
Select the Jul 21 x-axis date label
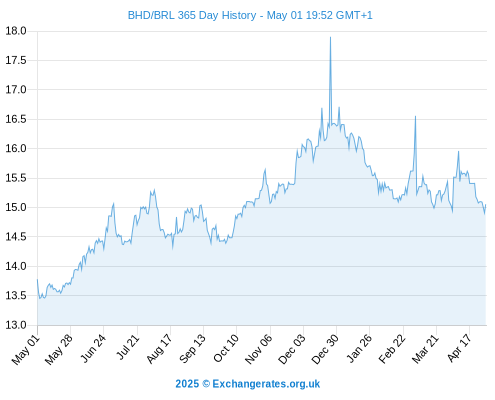tap(127, 348)
